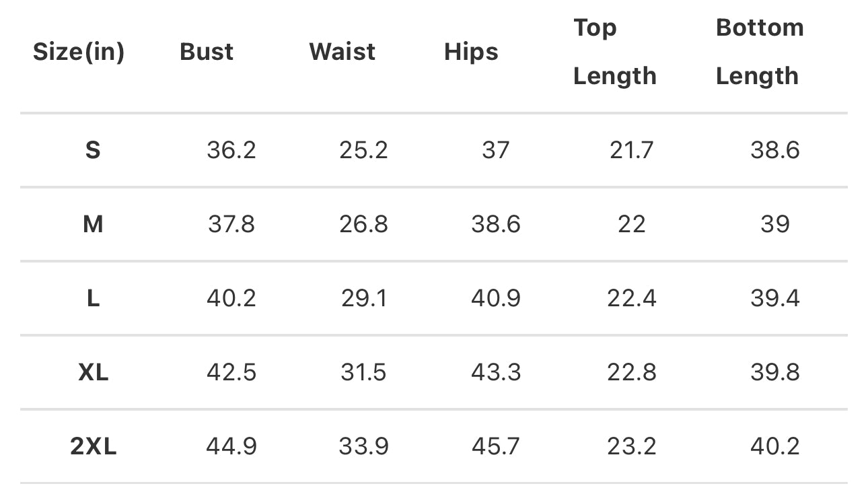Click the XL waist value 31.5
This screenshot has width=868, height=486.
click(x=363, y=372)
